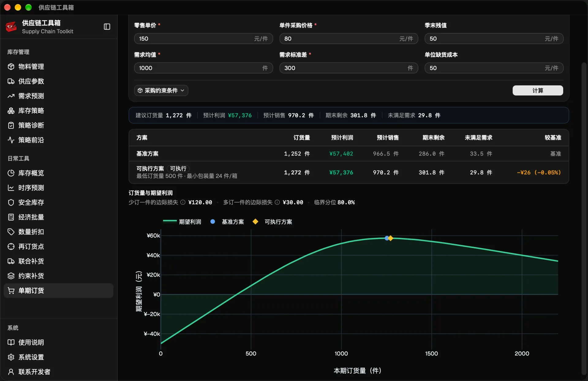The width and height of the screenshot is (588, 381).
Task: Click the 策略前沿 pulse icon
Action: tap(11, 140)
